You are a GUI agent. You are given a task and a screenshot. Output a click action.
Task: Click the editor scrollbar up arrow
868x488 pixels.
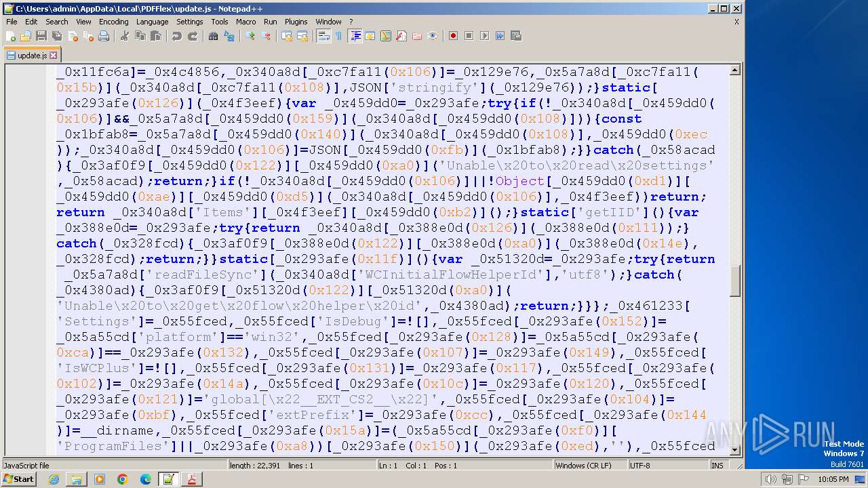(x=735, y=70)
